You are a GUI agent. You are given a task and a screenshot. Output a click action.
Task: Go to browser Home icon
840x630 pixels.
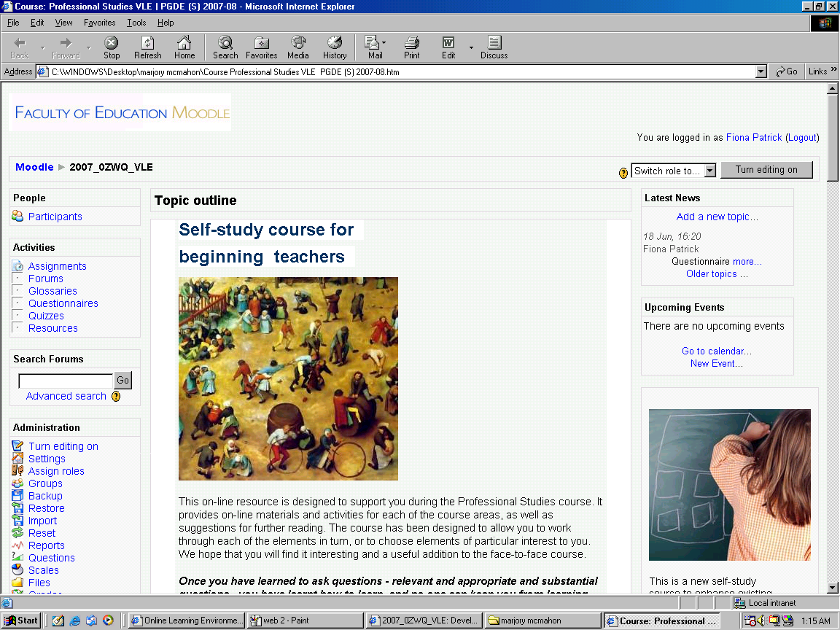tap(184, 47)
